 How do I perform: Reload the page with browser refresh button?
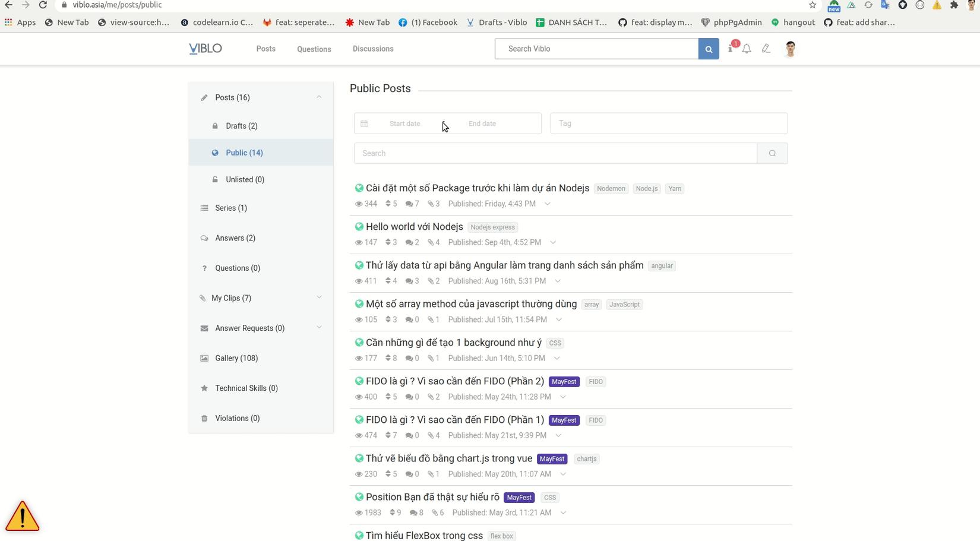tap(43, 5)
